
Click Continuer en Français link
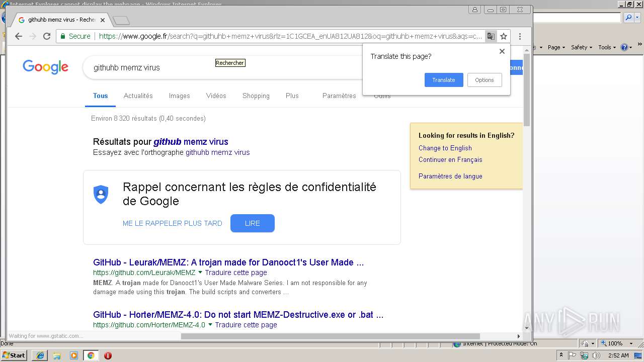click(x=450, y=159)
